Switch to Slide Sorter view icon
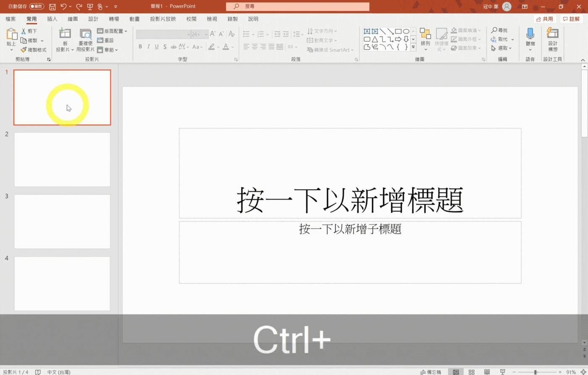 (x=471, y=372)
